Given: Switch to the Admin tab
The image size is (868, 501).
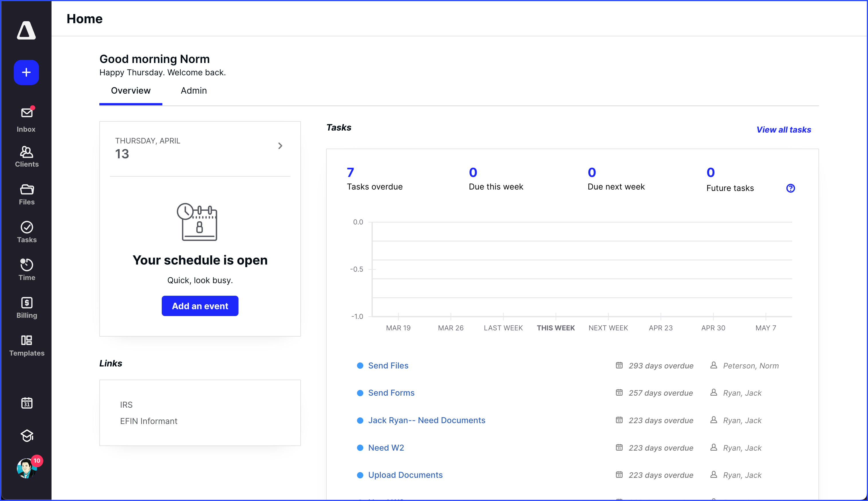Looking at the screenshot, I should [x=193, y=90].
